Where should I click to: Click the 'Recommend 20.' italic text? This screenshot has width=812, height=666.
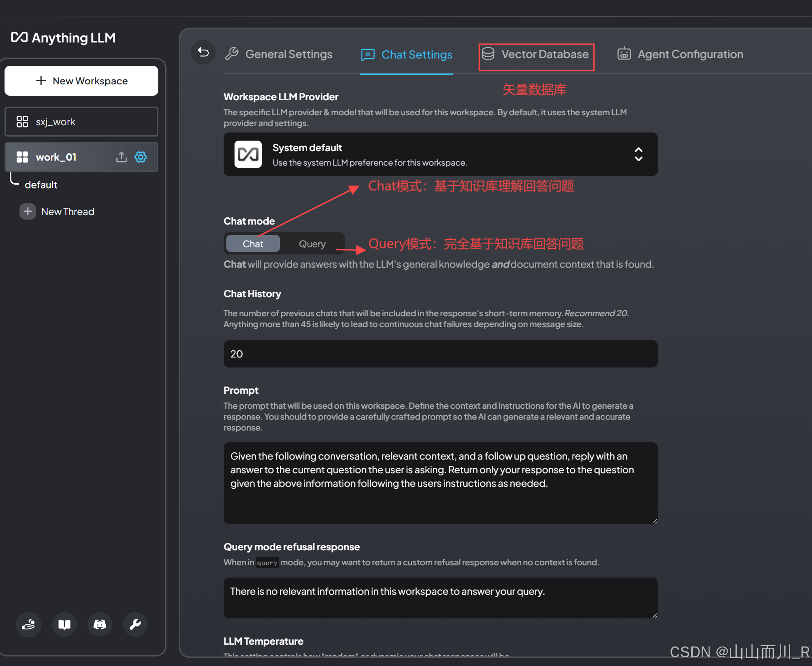(x=597, y=313)
